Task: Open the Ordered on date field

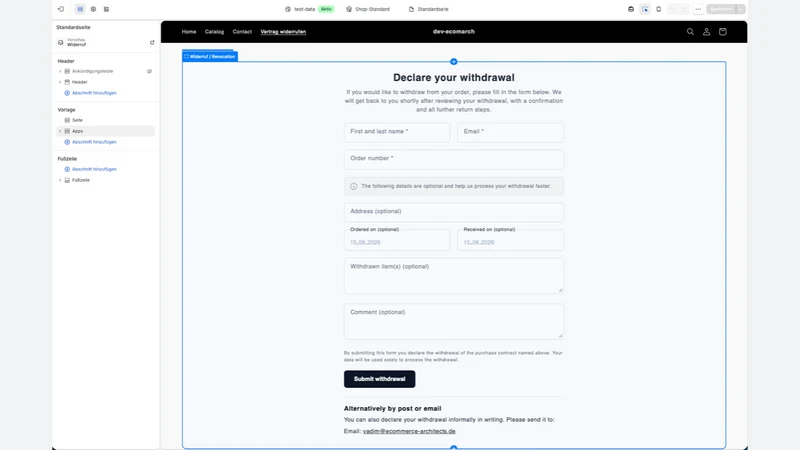Action: coord(397,240)
